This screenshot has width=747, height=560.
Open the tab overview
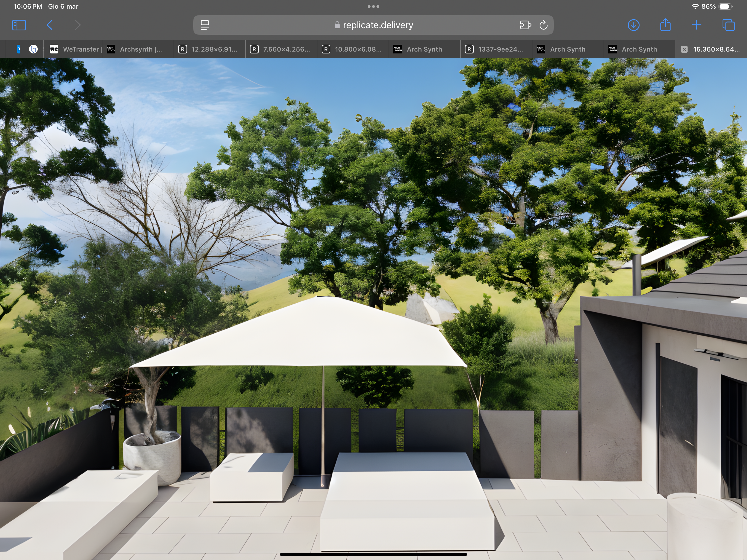click(x=728, y=25)
